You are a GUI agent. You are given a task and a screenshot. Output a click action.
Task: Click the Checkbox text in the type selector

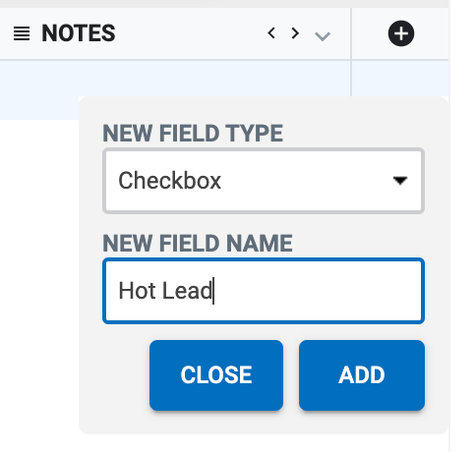pos(170,181)
